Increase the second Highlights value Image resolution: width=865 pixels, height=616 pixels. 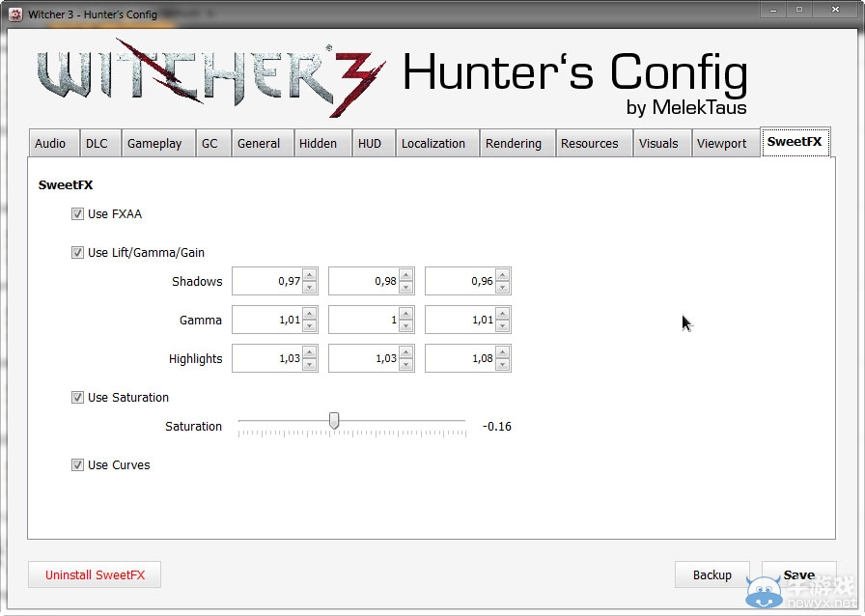click(x=406, y=352)
